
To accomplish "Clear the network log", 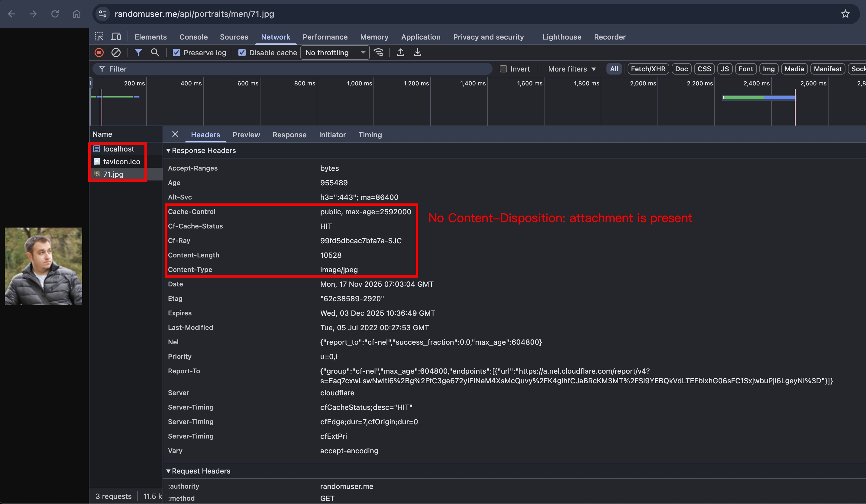I will (116, 53).
